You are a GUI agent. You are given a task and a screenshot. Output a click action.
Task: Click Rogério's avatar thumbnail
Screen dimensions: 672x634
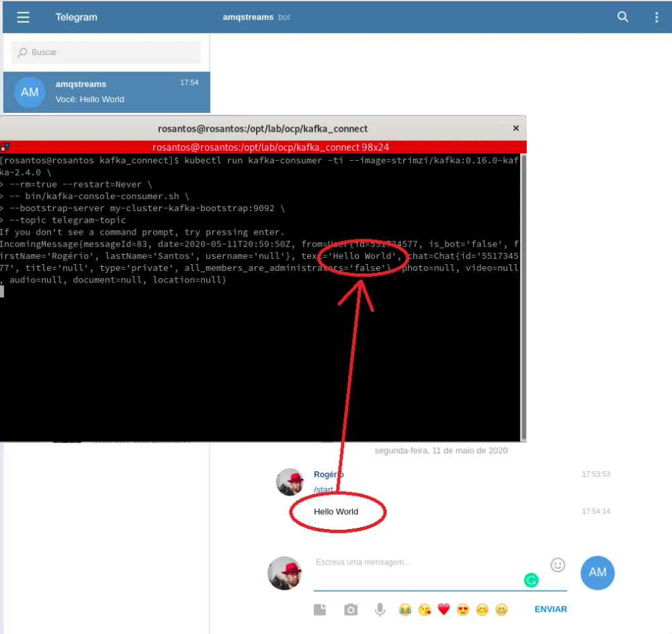coord(290,482)
